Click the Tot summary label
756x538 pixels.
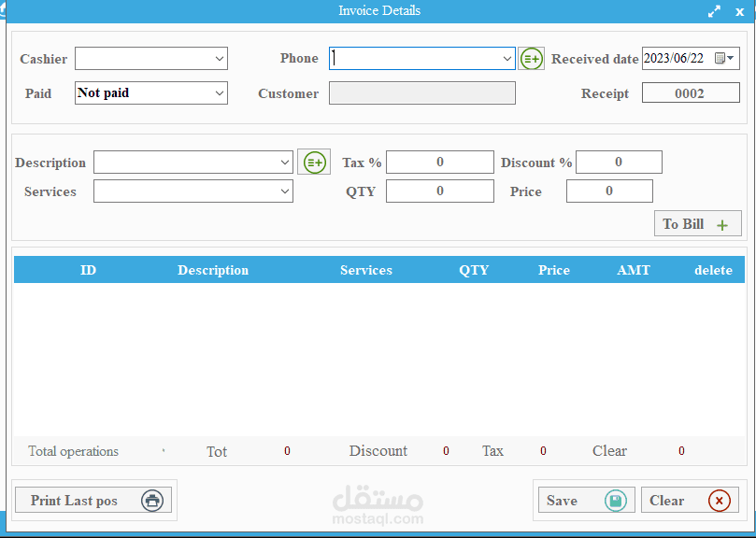point(217,452)
